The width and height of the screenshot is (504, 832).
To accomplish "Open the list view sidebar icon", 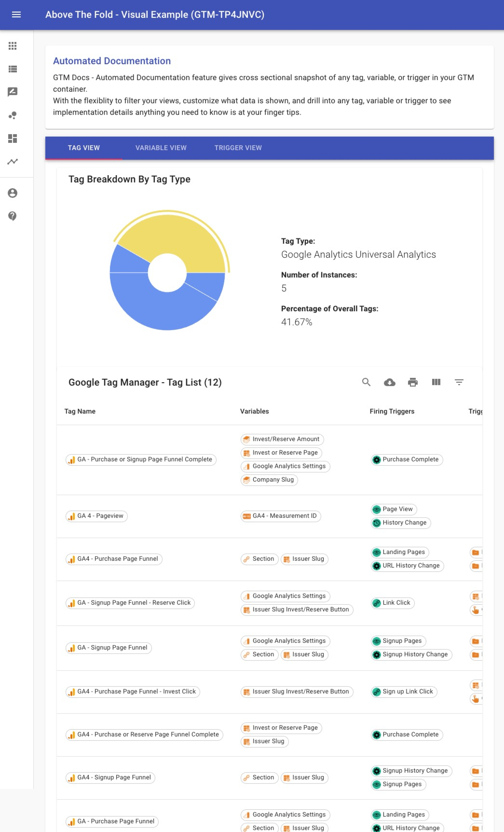I will tap(13, 69).
